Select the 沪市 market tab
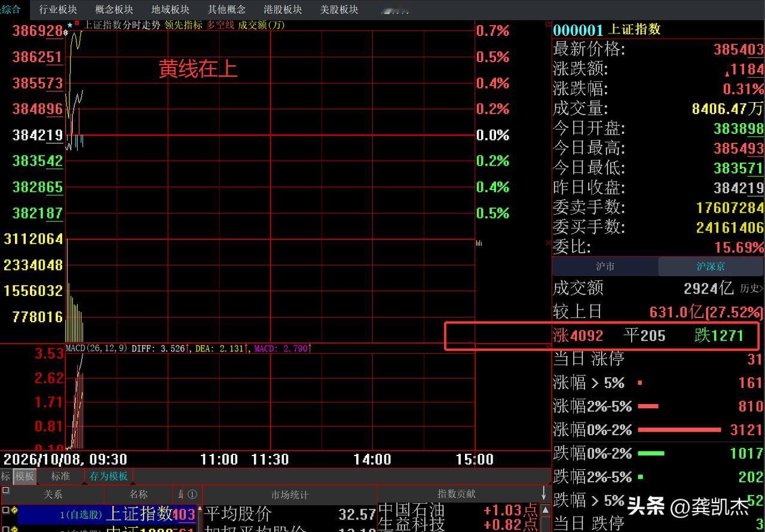This screenshot has width=765, height=532. 605,267
